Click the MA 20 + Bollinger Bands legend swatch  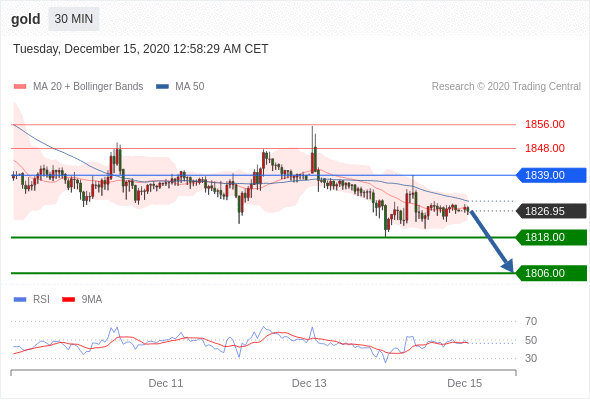tap(20, 87)
